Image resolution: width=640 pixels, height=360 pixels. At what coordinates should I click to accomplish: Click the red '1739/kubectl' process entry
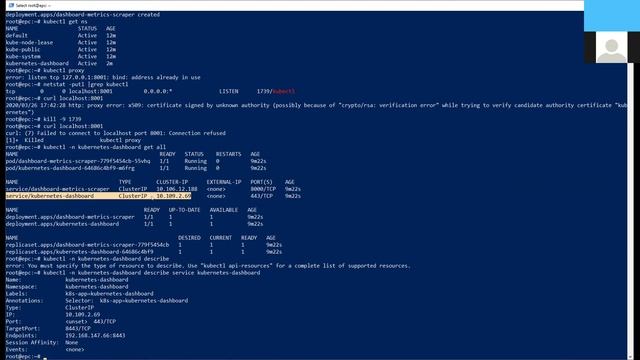(276, 91)
